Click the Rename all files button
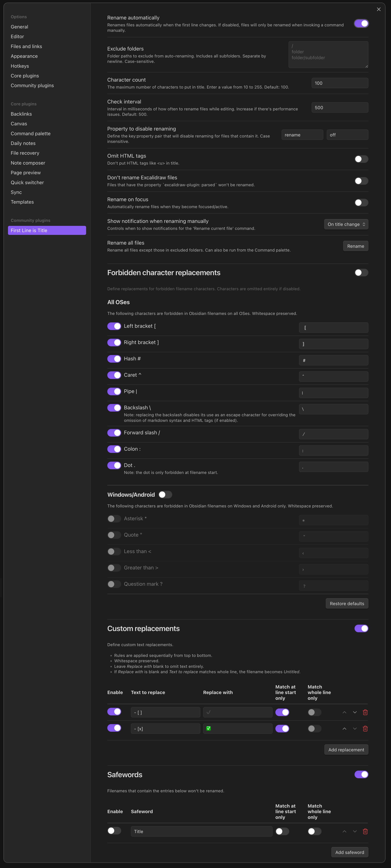This screenshot has height=868, width=391. click(x=355, y=246)
